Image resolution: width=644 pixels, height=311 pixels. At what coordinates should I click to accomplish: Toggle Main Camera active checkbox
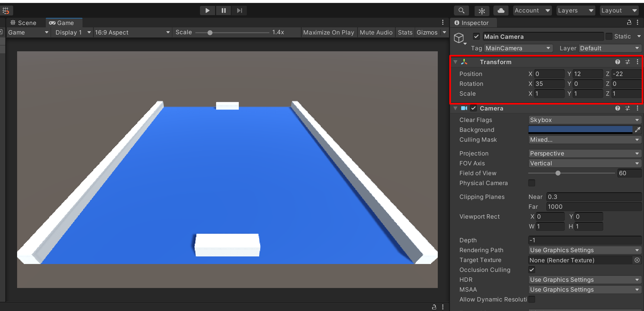[x=476, y=36]
